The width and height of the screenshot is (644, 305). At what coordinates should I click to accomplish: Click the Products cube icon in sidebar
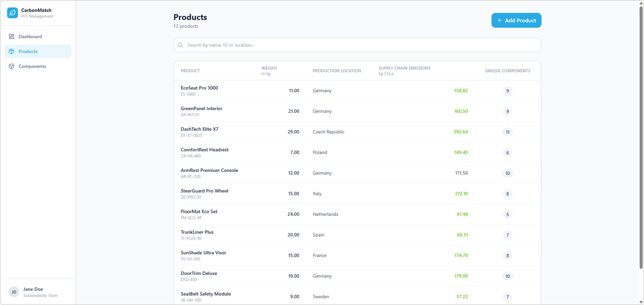(11, 51)
